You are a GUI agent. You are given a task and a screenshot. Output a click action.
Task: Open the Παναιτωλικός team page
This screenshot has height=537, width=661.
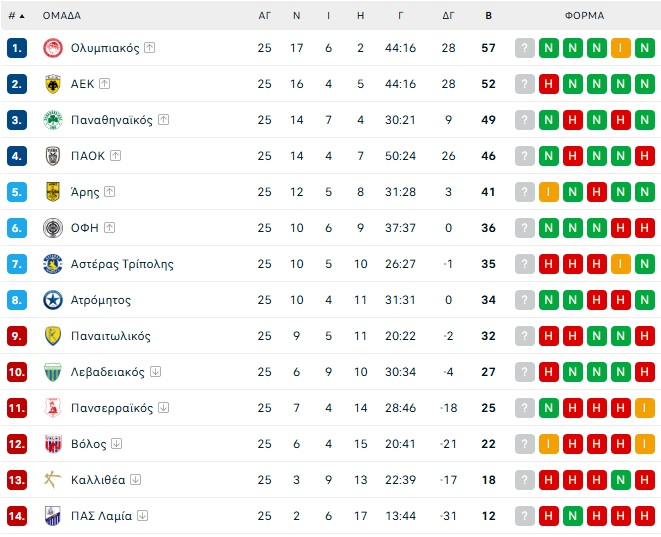111,336
